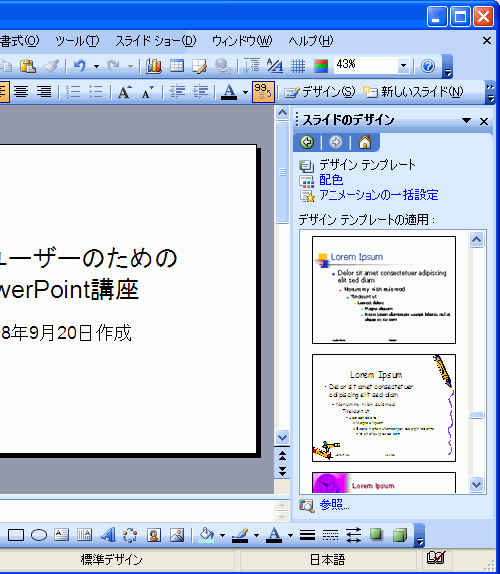Screen dimensions: 500x574
Task: Click the Insert Clip Art icon
Action: click(x=154, y=535)
